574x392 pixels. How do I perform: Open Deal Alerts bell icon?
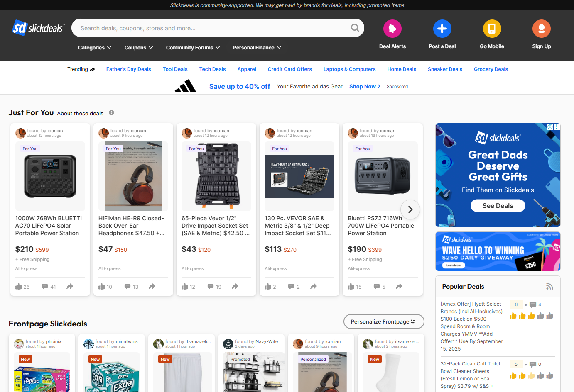392,29
